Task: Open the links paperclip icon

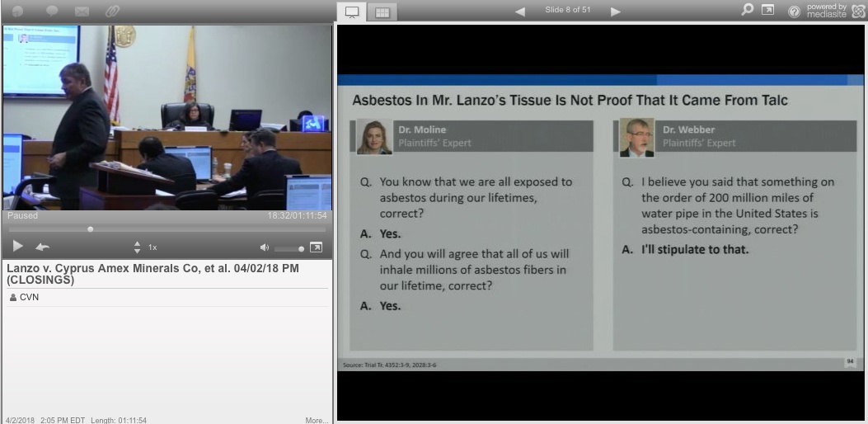Action: pos(111,12)
